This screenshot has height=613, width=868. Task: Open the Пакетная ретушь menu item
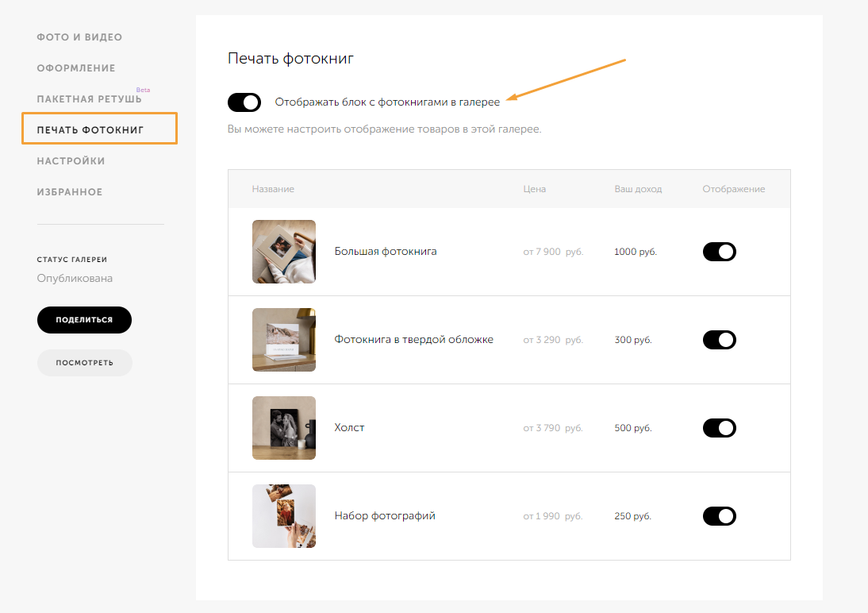click(x=89, y=99)
